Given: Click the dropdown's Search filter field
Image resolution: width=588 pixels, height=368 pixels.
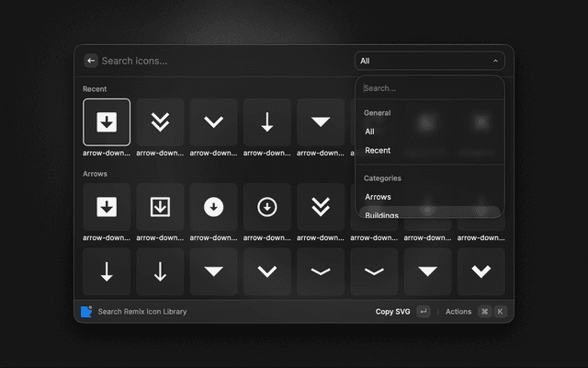Looking at the screenshot, I should 429,88.
